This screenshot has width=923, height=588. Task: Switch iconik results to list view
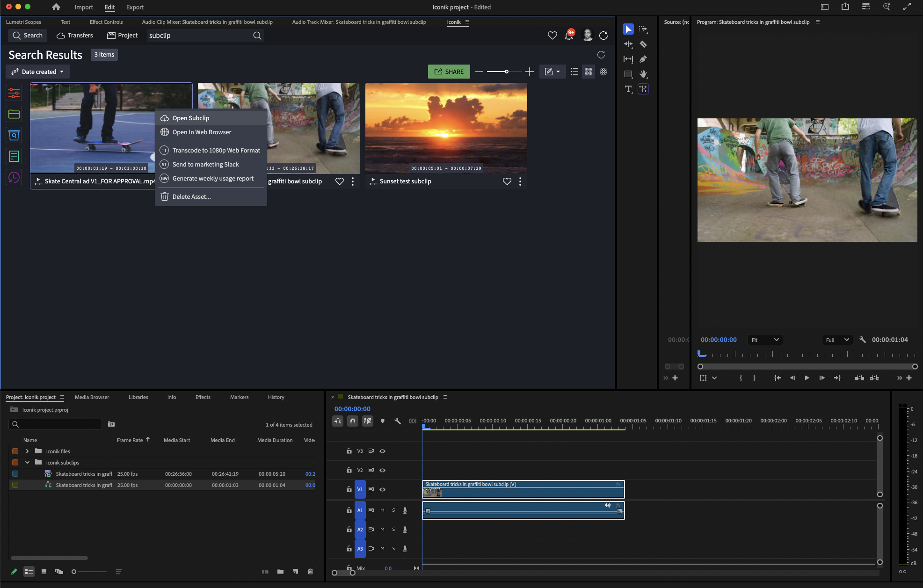574,72
